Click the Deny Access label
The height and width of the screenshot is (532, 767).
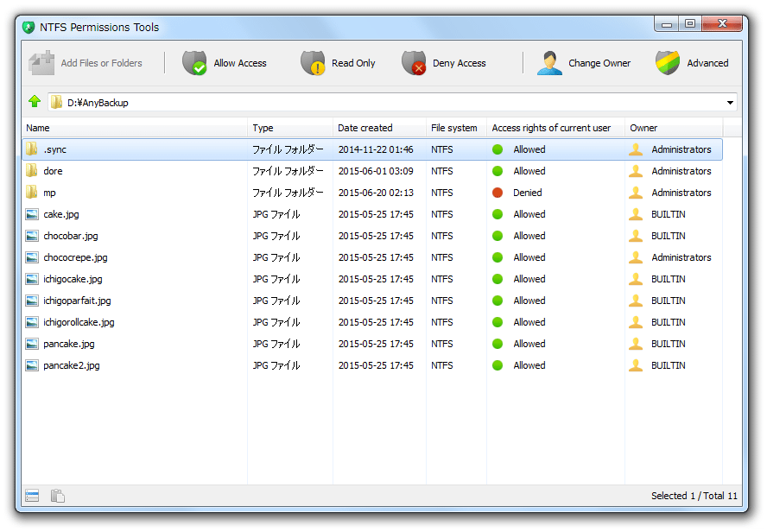pos(459,63)
